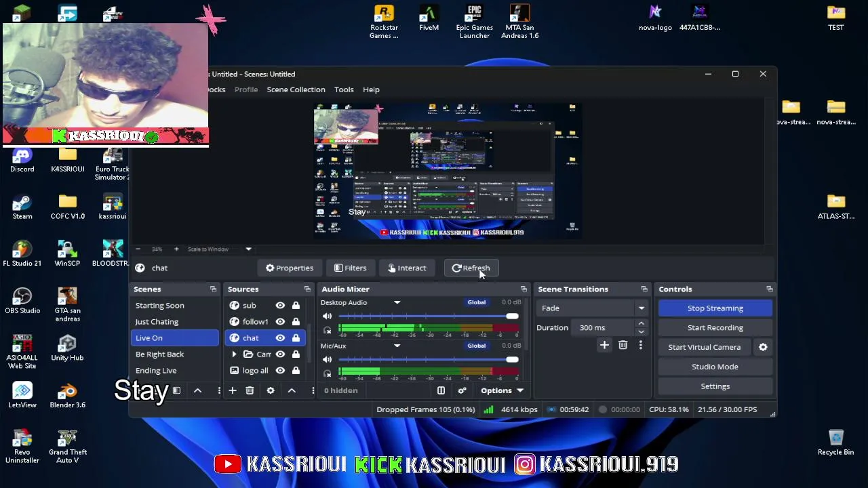Mute Desktop Audio with its speaker icon
868x488 pixels.
327,317
